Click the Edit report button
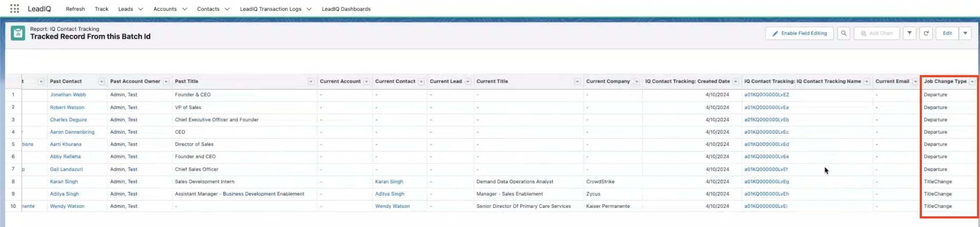The height and width of the screenshot is (227, 980). pyautogui.click(x=947, y=33)
